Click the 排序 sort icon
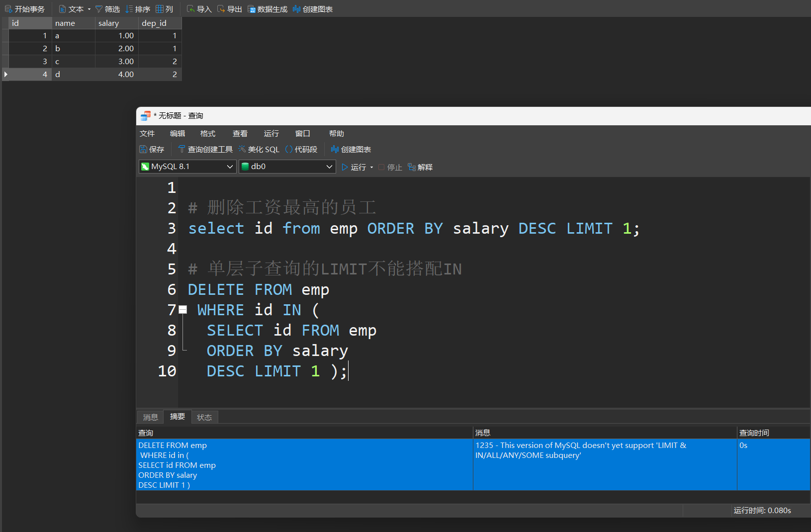This screenshot has height=532, width=811. pos(129,9)
